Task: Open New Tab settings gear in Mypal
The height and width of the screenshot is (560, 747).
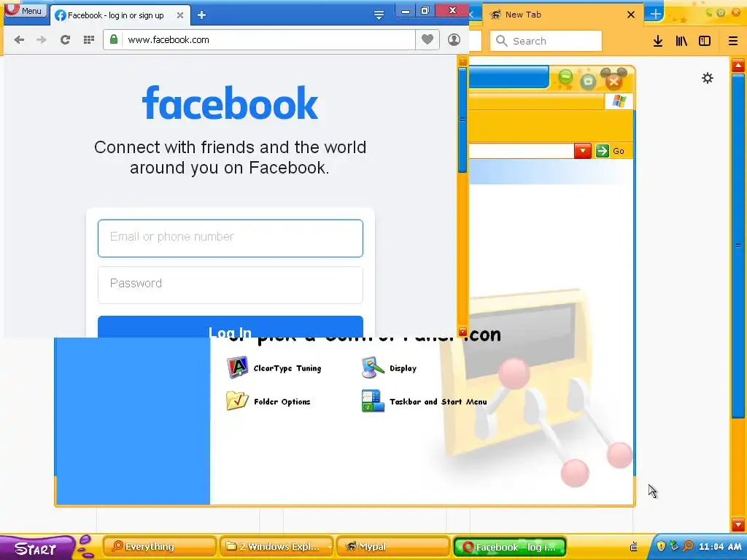Action: click(708, 78)
